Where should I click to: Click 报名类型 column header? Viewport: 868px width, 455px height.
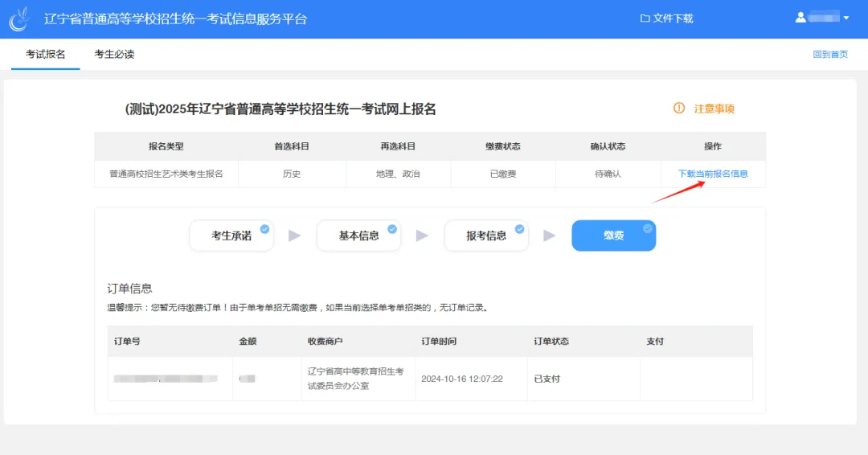(166, 146)
